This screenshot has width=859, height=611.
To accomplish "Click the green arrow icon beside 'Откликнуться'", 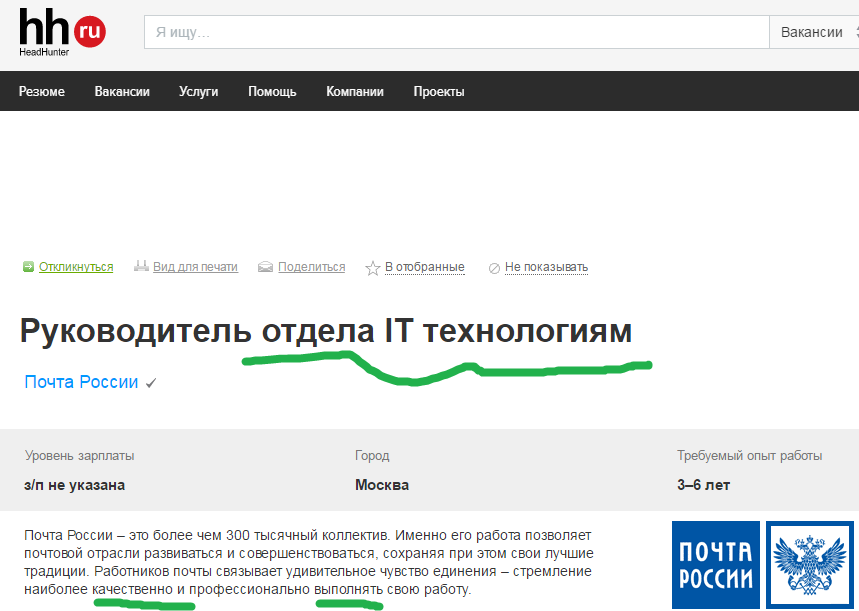I will [28, 267].
